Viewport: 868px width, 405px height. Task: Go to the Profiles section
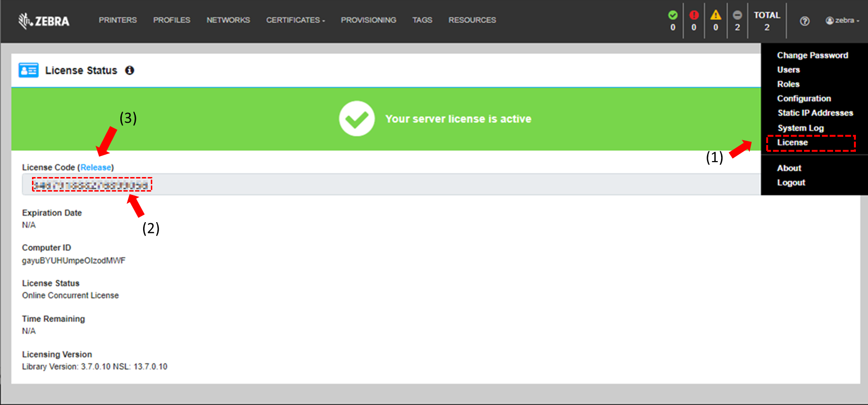pos(172,20)
